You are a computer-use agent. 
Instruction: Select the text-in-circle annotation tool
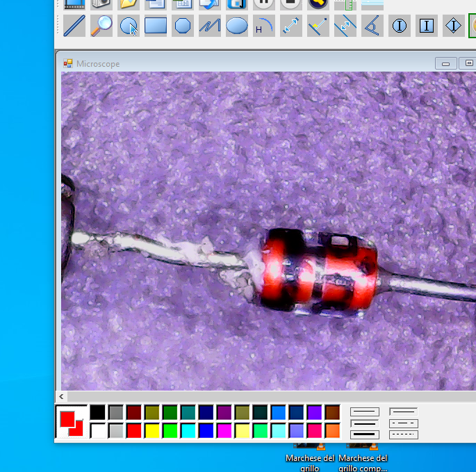tap(399, 26)
